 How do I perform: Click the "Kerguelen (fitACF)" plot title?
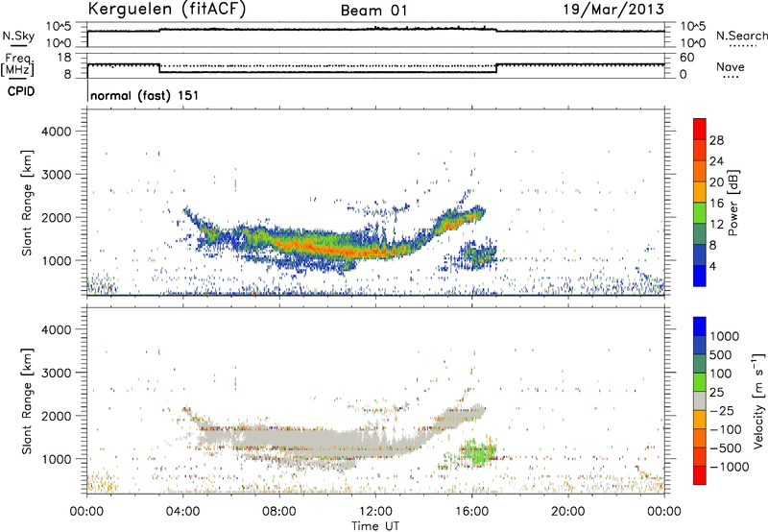(167, 10)
